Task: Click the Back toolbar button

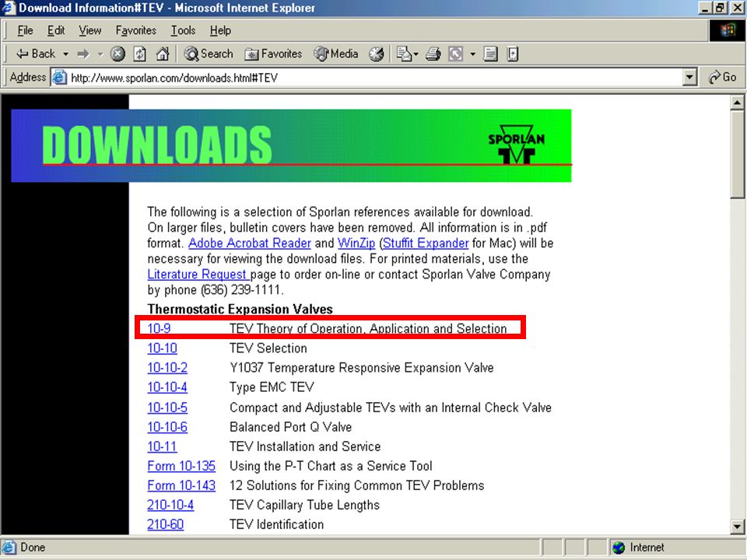Action: pos(36,54)
